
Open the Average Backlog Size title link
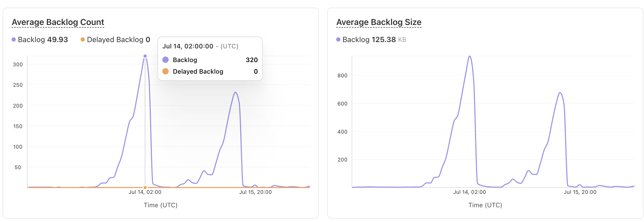[x=379, y=22]
